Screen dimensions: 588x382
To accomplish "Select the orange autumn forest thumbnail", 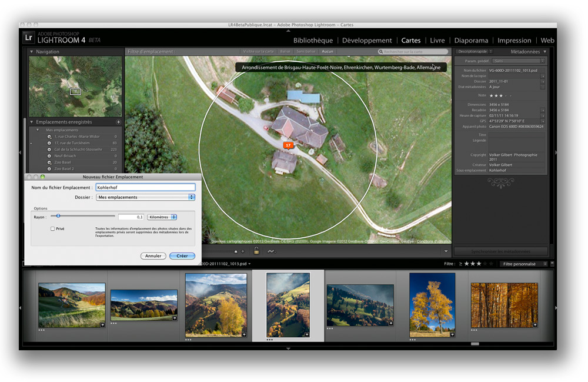I will [505, 305].
